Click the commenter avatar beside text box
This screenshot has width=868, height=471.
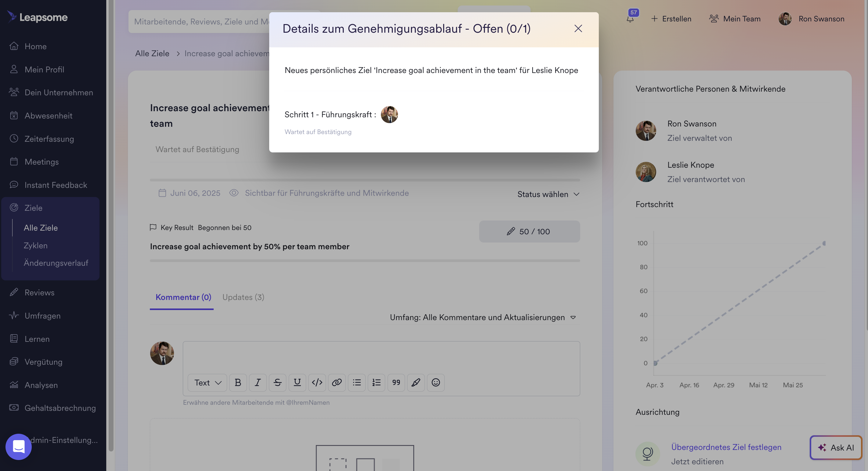point(162,353)
